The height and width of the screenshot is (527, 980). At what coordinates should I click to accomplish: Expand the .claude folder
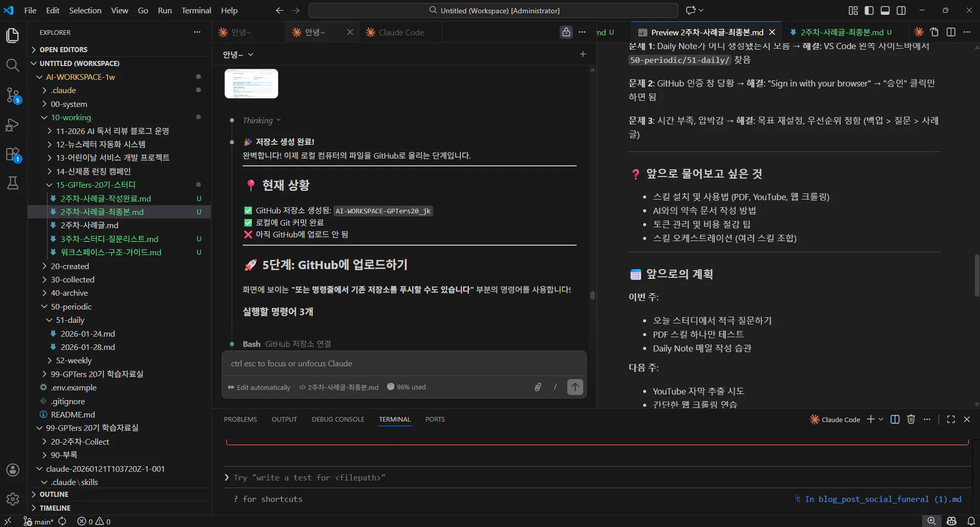pyautogui.click(x=119, y=90)
